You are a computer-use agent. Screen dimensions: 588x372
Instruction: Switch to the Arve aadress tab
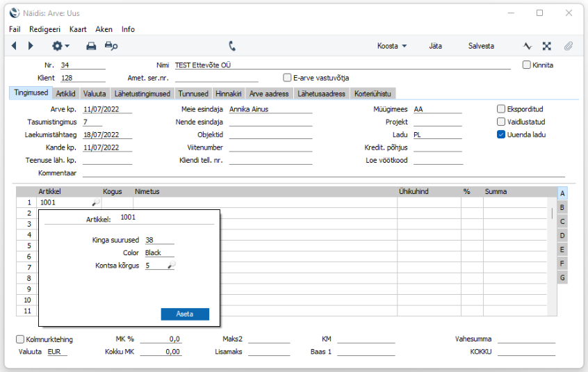click(x=269, y=93)
